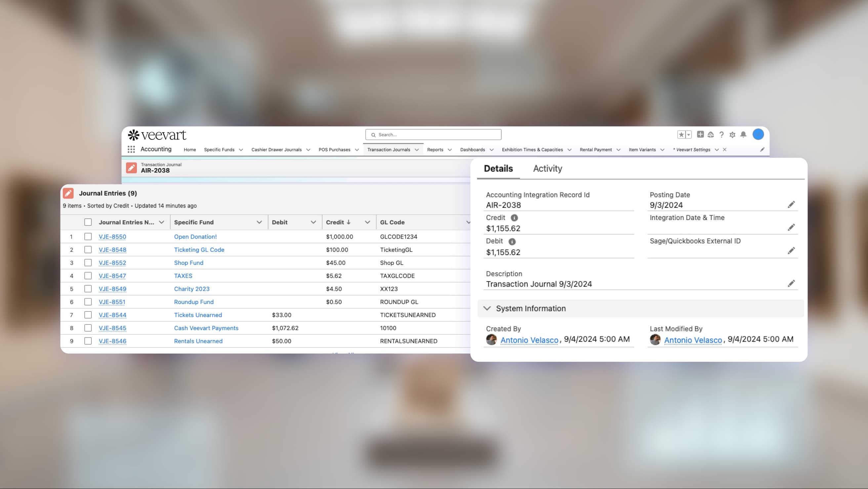
Task: Switch to the Activity tab
Action: pyautogui.click(x=547, y=169)
